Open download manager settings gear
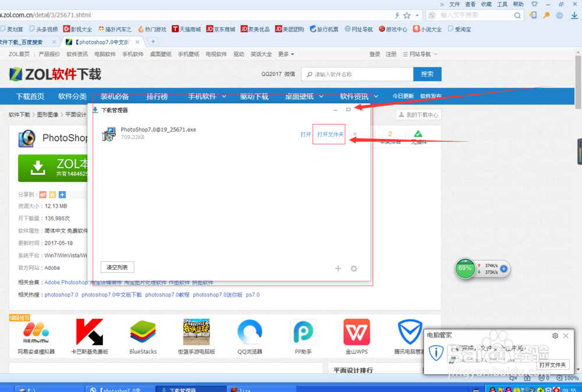This screenshot has height=392, width=582. (354, 268)
